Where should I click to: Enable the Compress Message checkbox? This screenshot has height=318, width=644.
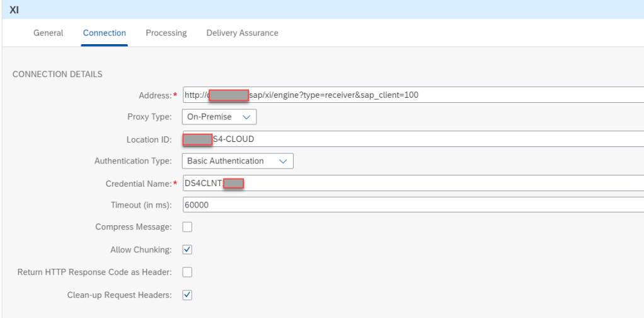coord(187,227)
